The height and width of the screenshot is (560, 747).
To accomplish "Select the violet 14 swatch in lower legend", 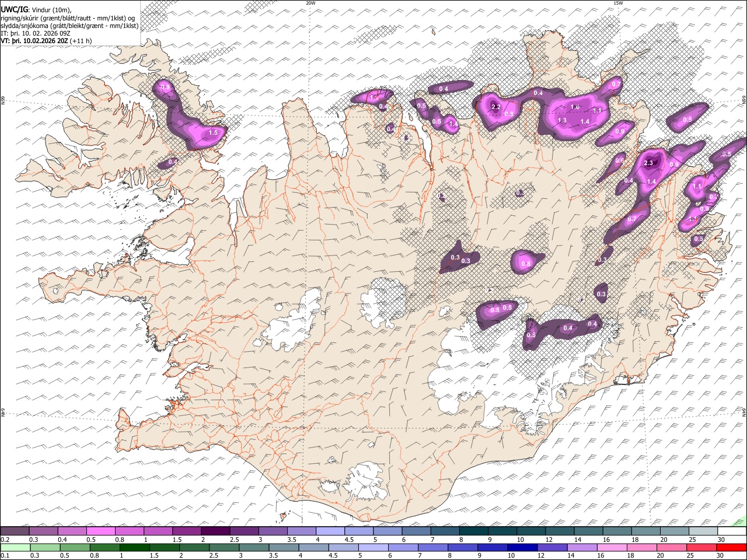I will click(x=582, y=547).
